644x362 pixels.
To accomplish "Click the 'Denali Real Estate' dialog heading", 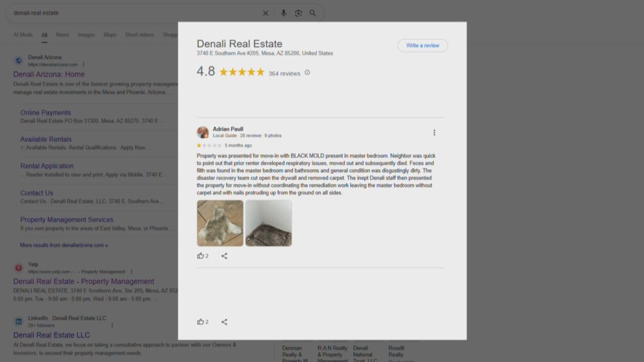I will 240,43.
